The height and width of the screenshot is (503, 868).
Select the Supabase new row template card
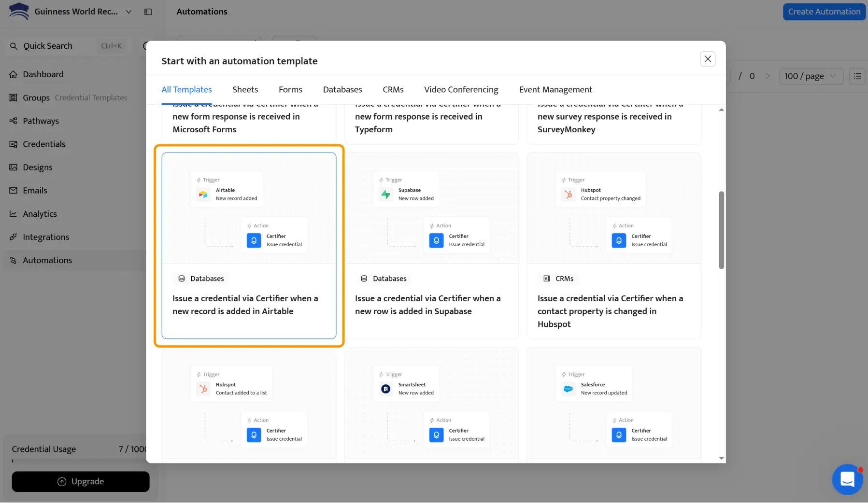pos(431,246)
